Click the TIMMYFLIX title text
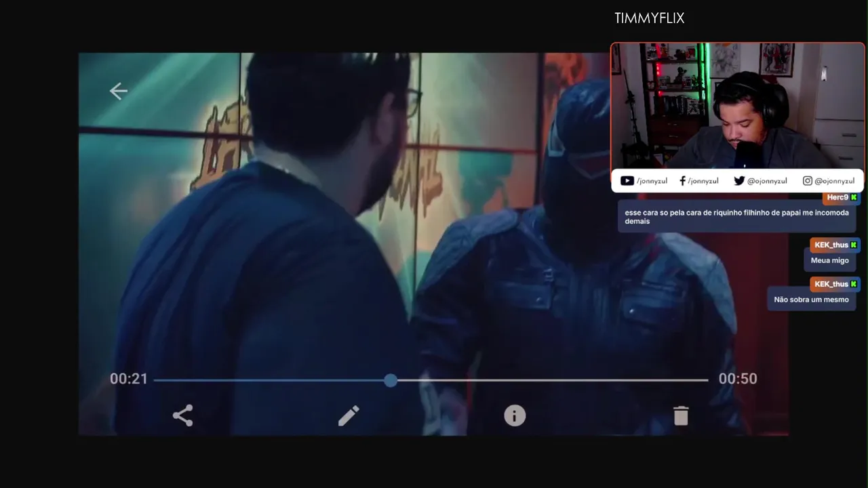Image resolution: width=868 pixels, height=488 pixels. coord(650,18)
